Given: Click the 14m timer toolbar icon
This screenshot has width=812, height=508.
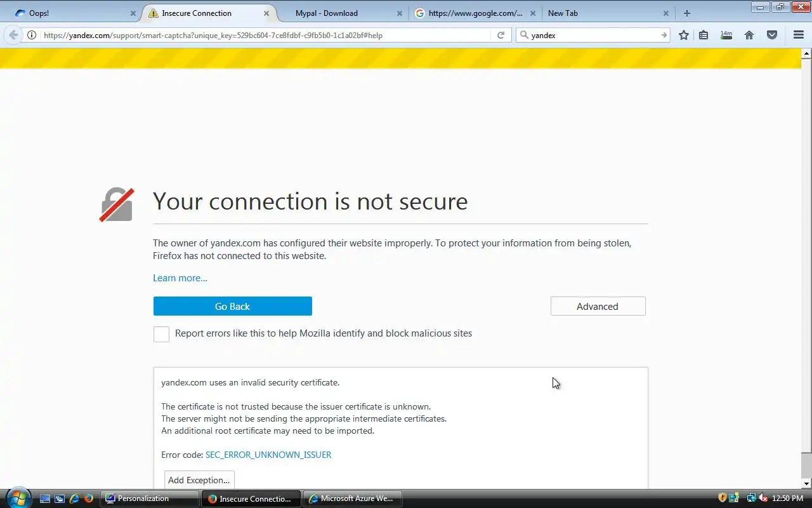Looking at the screenshot, I should point(726,35).
